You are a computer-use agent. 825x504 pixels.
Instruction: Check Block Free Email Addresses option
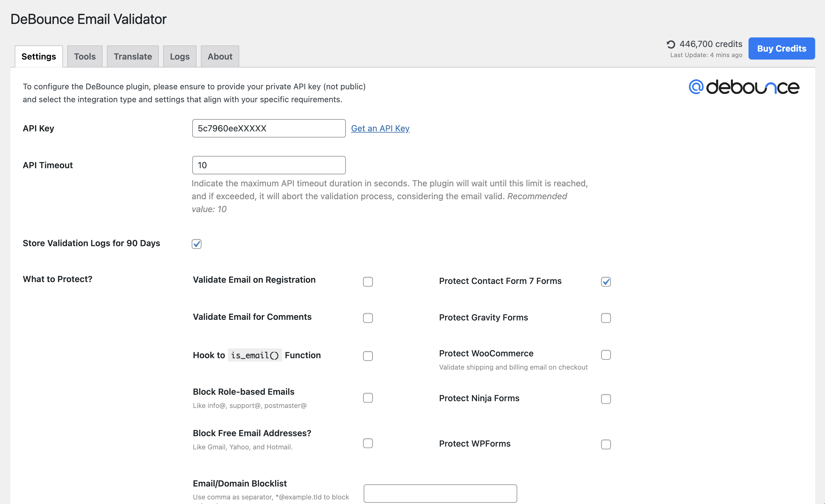click(x=368, y=444)
